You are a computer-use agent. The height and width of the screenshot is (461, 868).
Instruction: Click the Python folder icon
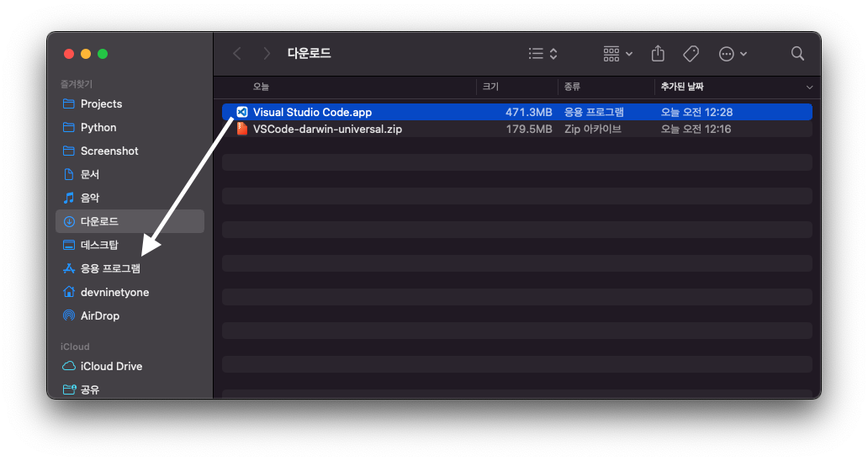69,127
